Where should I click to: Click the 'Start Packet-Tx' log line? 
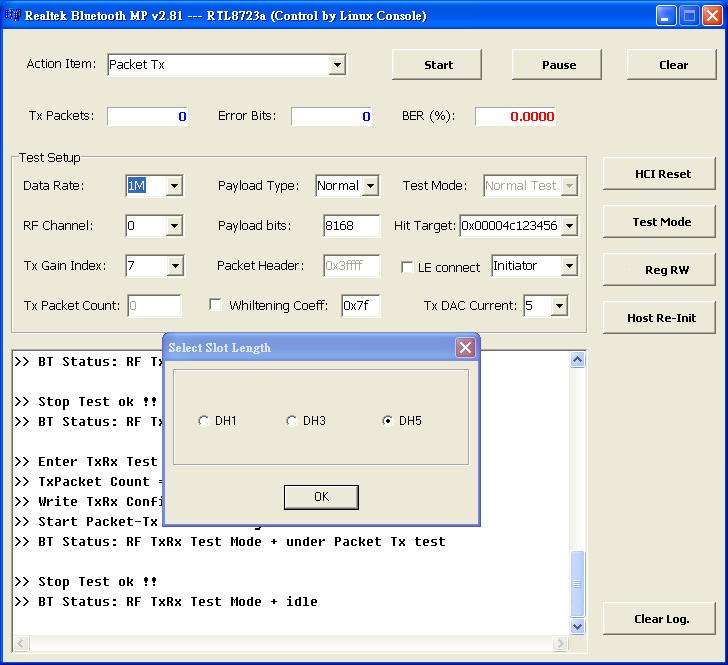click(x=86, y=522)
